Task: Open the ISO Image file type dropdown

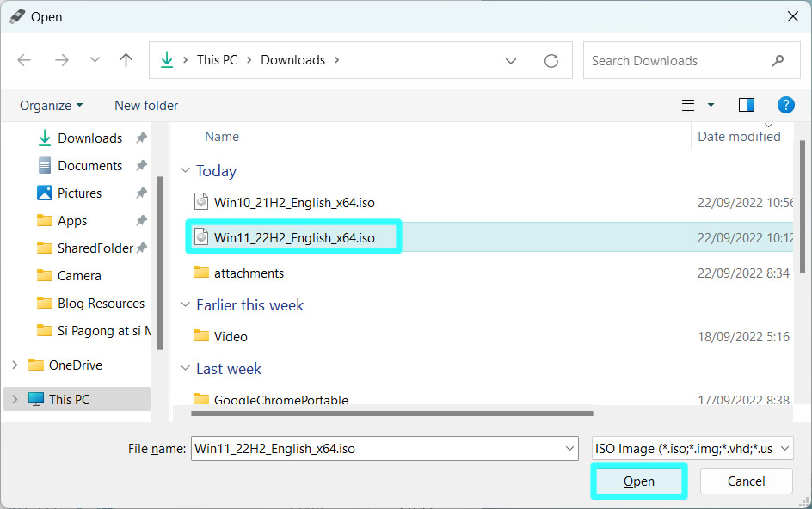Action: click(x=692, y=449)
